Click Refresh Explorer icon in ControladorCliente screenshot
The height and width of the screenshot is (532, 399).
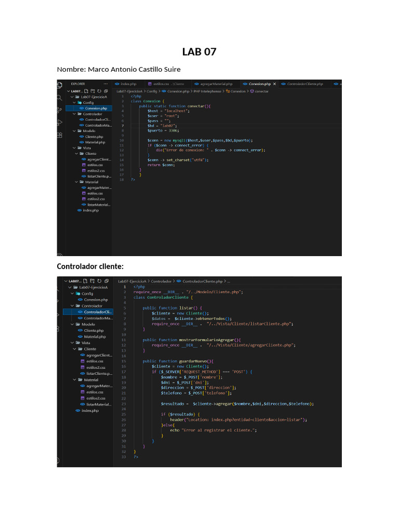99,281
